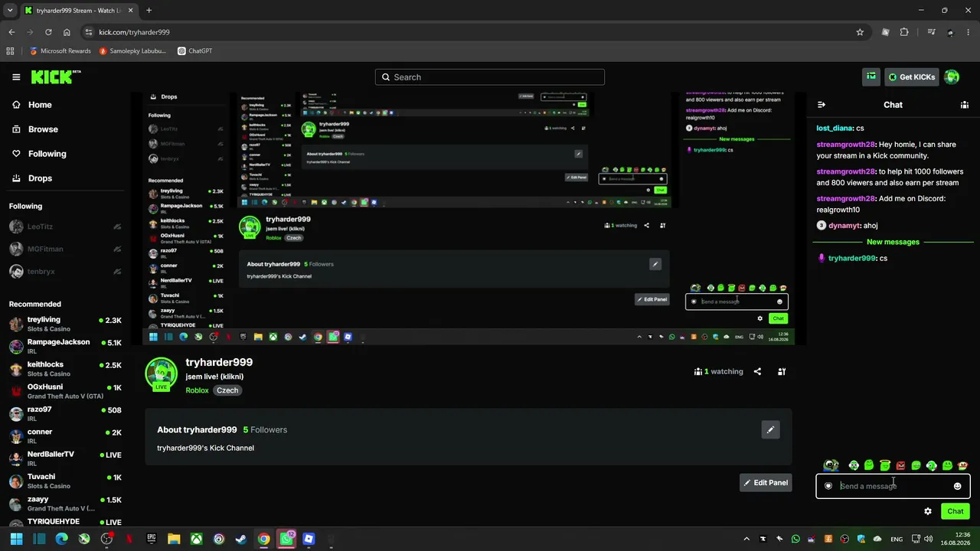Click tryharder999 channel avatar
The width and height of the screenshot is (980, 551).
161,374
